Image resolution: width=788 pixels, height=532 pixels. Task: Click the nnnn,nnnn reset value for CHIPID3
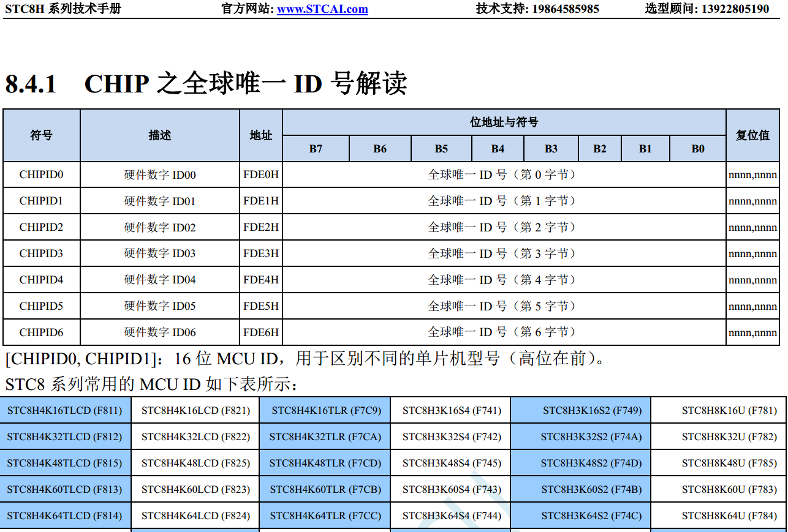[x=752, y=253]
